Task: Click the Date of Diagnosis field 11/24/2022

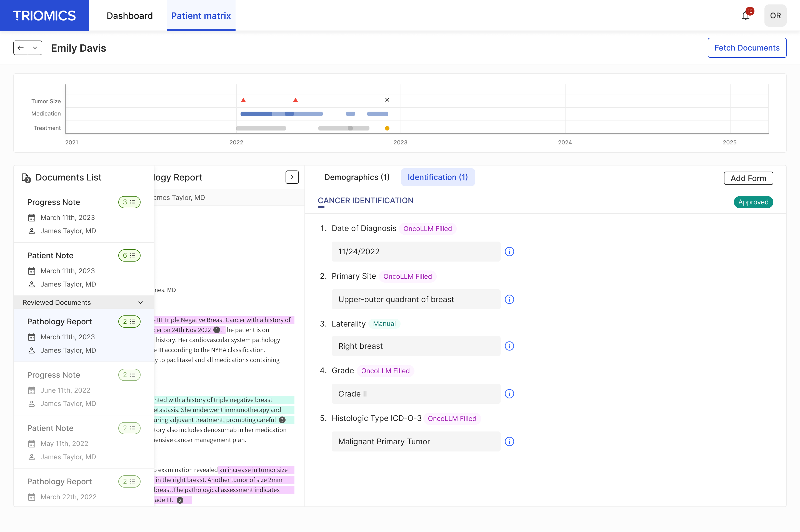Action: click(416, 251)
